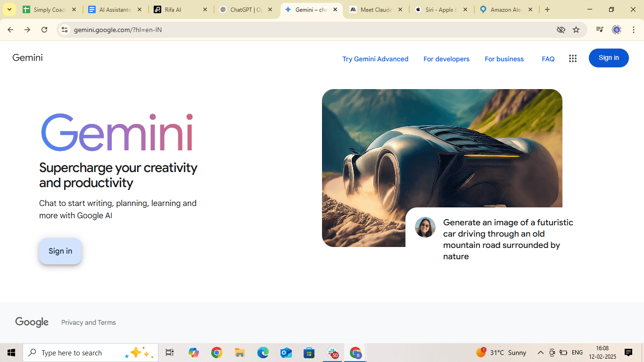The image size is (644, 362).
Task: Show hidden system tray icons
Action: point(541,353)
